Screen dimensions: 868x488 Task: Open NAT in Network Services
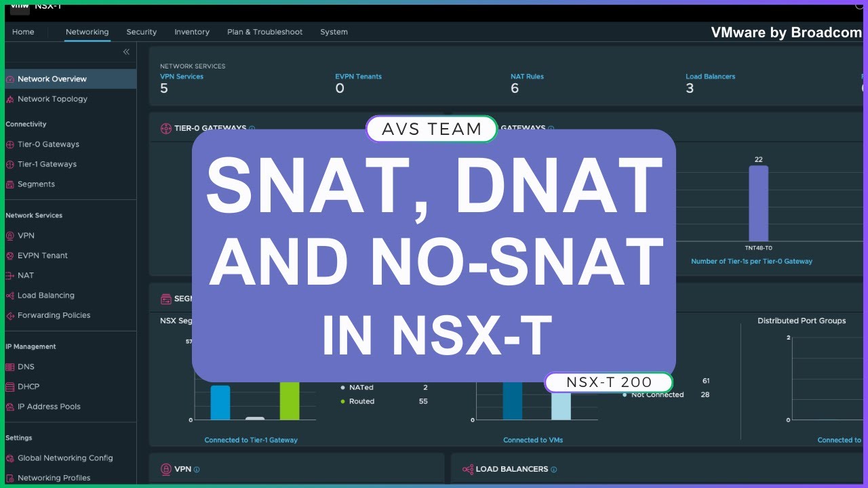(x=26, y=276)
